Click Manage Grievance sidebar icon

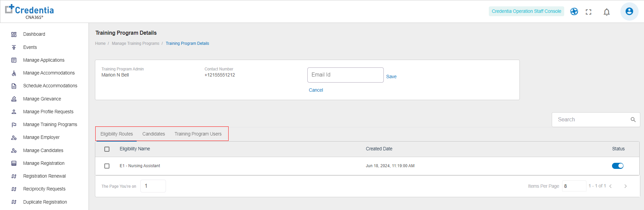point(14,99)
